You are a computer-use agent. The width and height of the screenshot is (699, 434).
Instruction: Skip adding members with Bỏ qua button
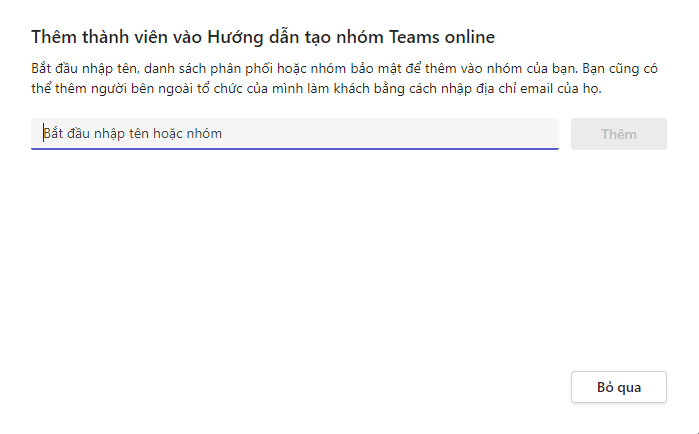pyautogui.click(x=619, y=387)
